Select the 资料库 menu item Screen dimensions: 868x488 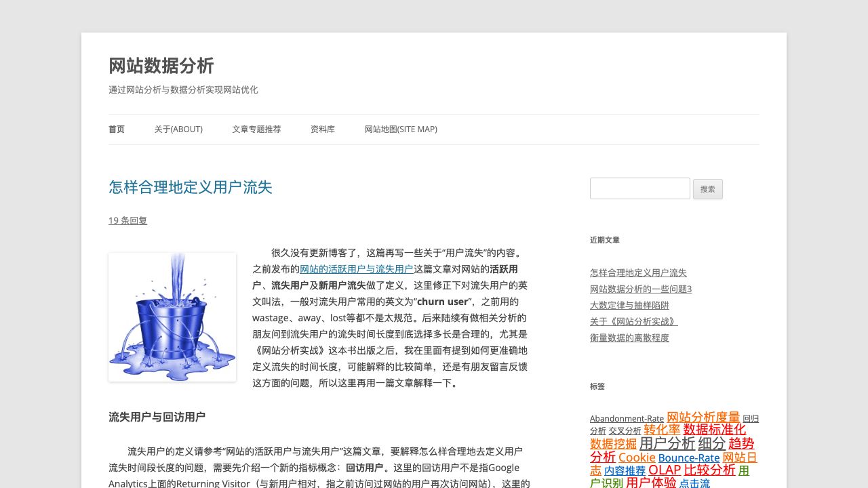click(x=323, y=129)
